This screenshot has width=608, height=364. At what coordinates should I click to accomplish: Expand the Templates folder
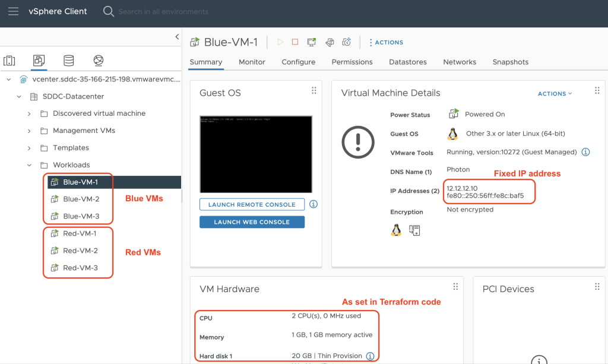(x=29, y=148)
